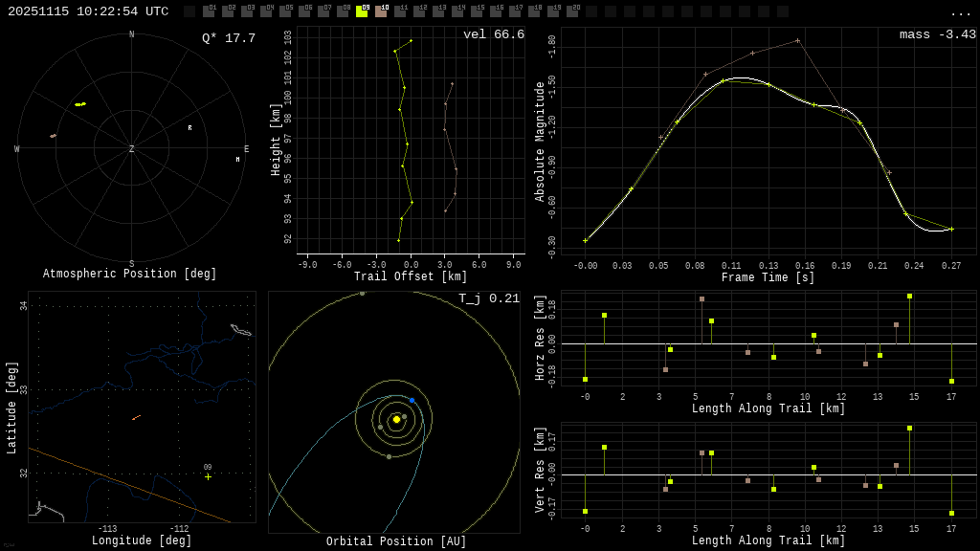The image size is (980, 551).
Task: Click the vel 66.6 readout
Action: [494, 34]
